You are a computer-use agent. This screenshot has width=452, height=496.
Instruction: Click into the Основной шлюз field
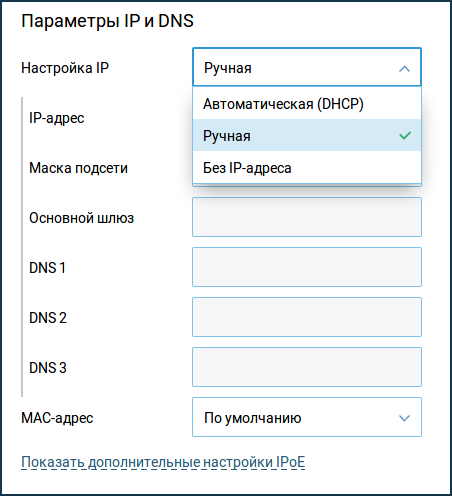point(307,217)
